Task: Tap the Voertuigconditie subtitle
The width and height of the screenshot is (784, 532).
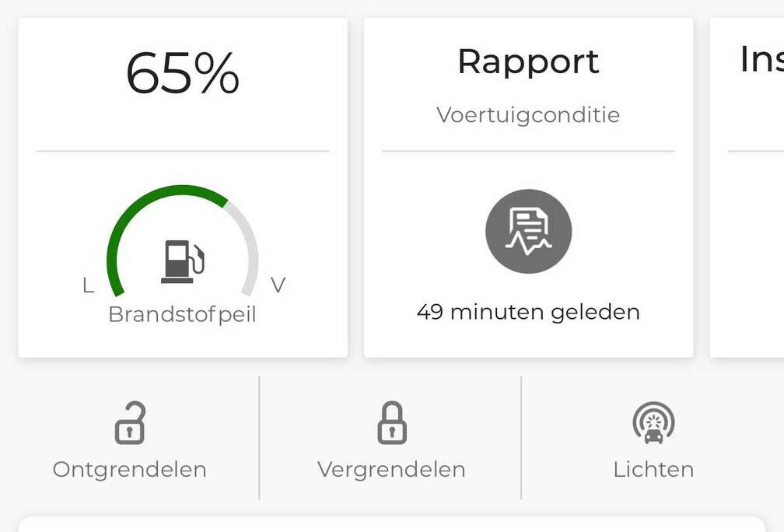Action: 528,115
